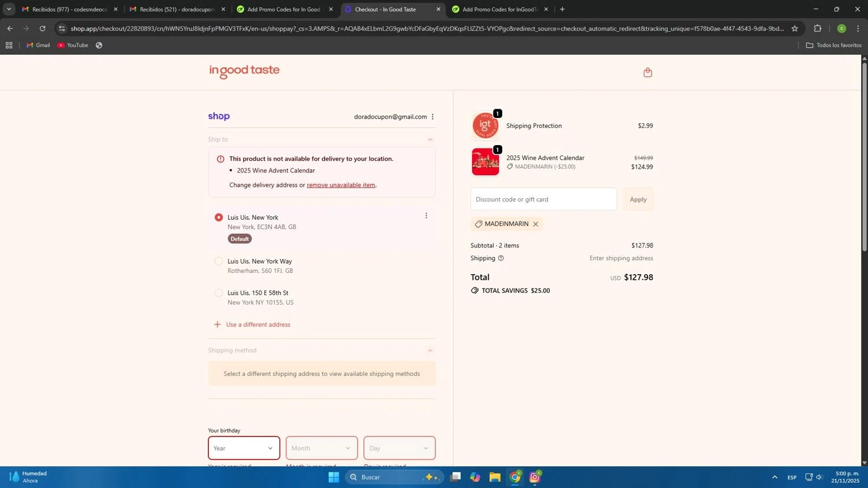Open the Todos los favoritos folder
The width and height of the screenshot is (868, 488).
[834, 45]
